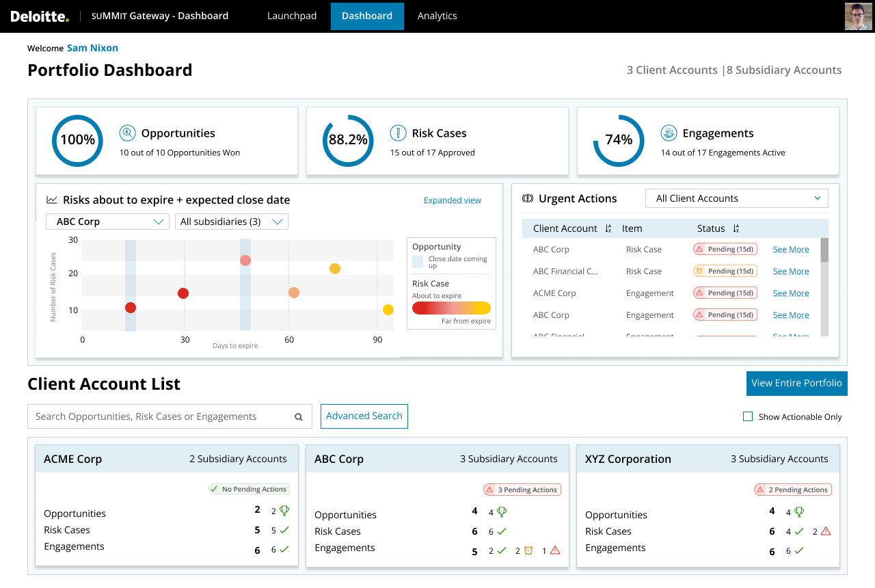Click XYZ Corporation Risk Cases checkmark
This screenshot has height=588, width=875.
tap(798, 531)
